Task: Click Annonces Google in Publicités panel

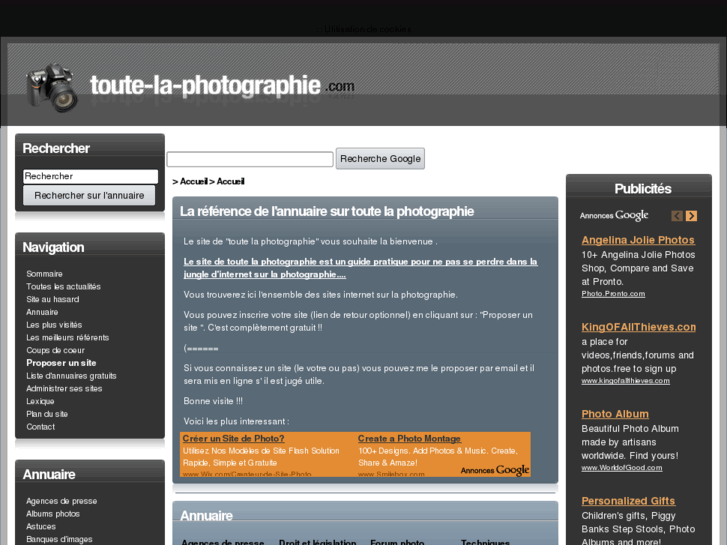Action: pyautogui.click(x=614, y=215)
